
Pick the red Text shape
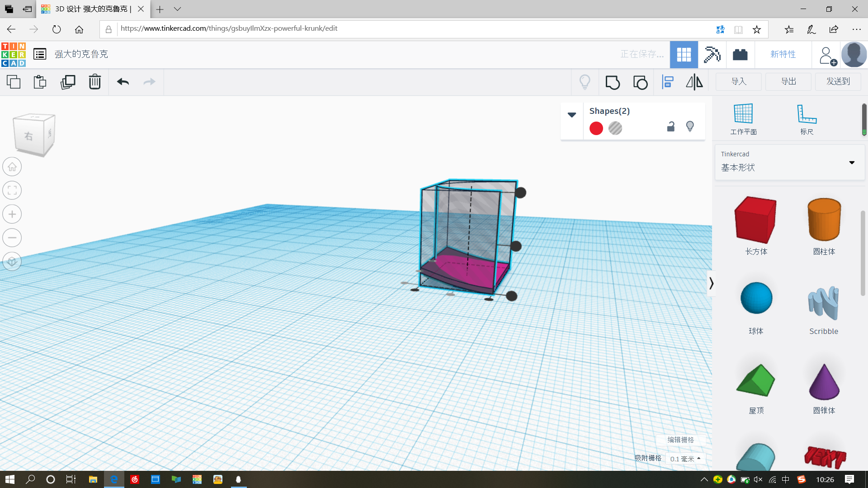(x=825, y=457)
